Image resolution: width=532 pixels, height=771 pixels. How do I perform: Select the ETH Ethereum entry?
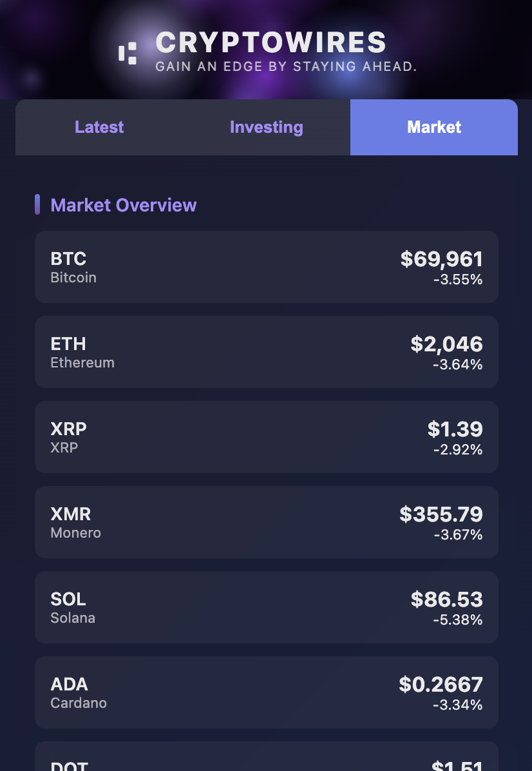(266, 352)
